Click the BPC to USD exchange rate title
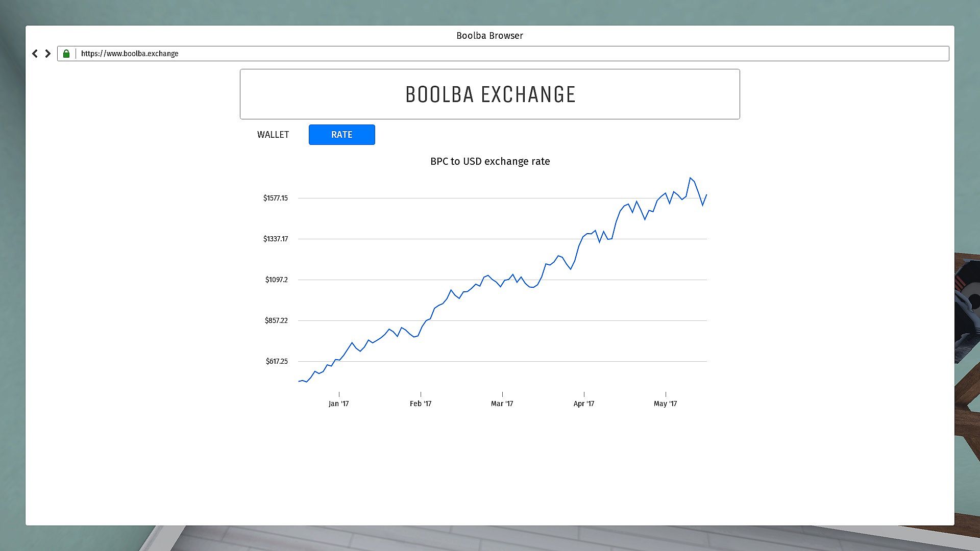The image size is (980, 551). [489, 161]
